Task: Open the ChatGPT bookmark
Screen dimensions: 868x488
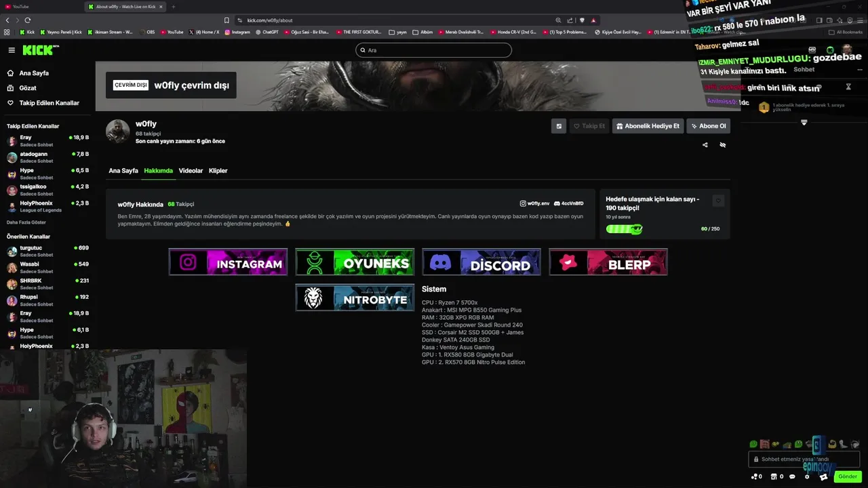Action: coord(267,32)
